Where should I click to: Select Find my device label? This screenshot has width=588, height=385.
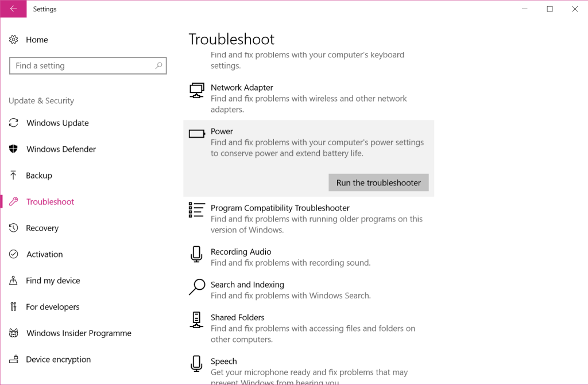[53, 281]
